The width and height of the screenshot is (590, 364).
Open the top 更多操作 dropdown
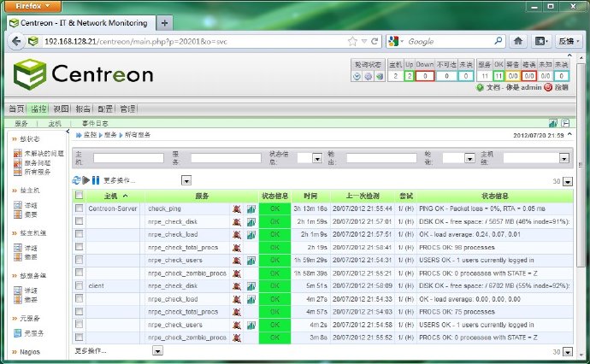186,181
